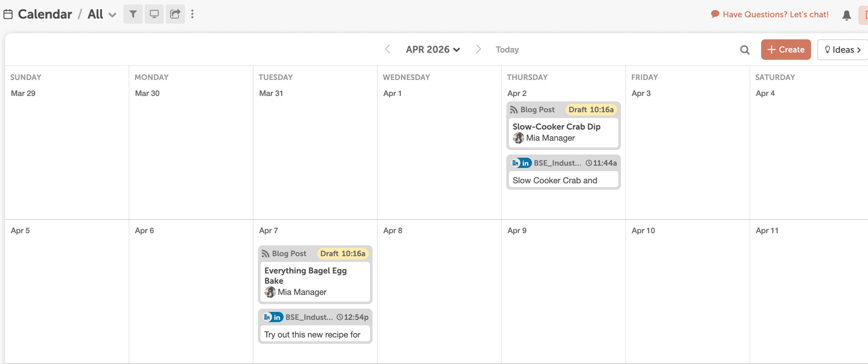The width and height of the screenshot is (868, 364).
Task: Click the calendar search magnifier icon
Action: click(745, 50)
